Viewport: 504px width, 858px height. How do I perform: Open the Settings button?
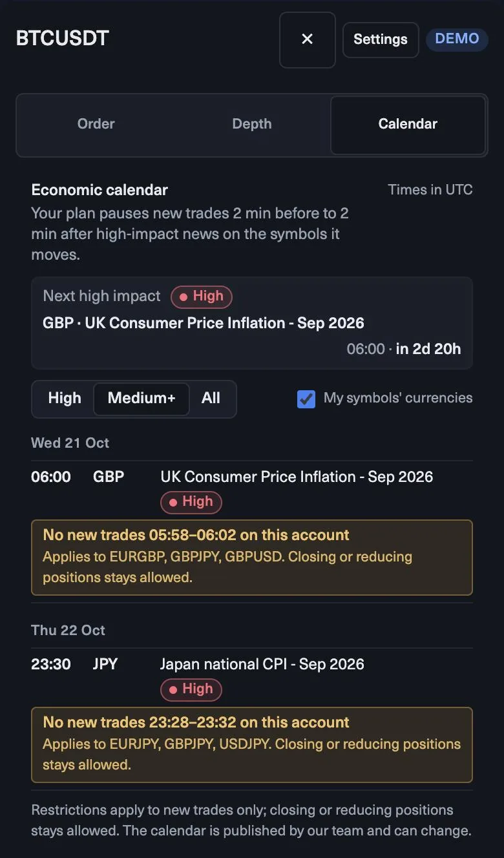[x=381, y=39]
